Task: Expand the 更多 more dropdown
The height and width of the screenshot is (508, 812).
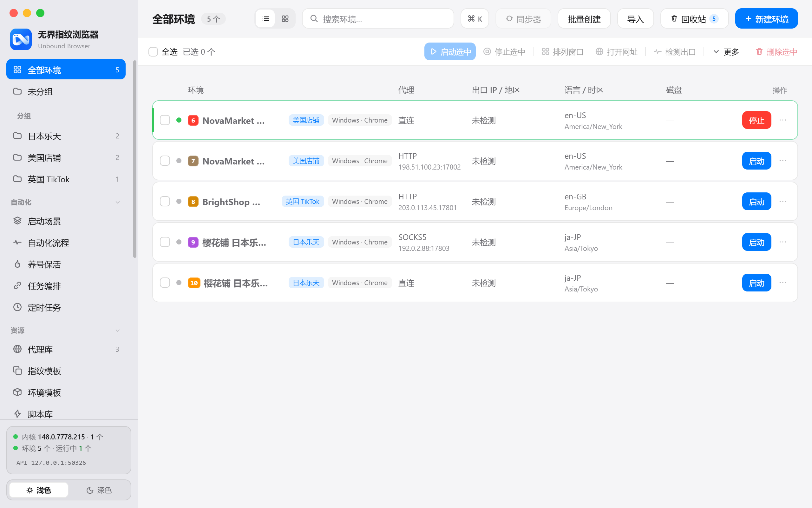Action: pos(726,52)
